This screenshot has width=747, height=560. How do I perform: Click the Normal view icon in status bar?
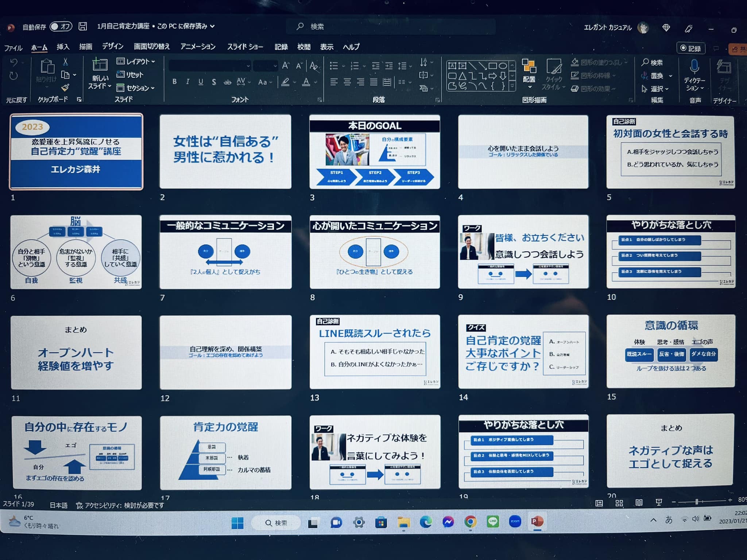[599, 503]
